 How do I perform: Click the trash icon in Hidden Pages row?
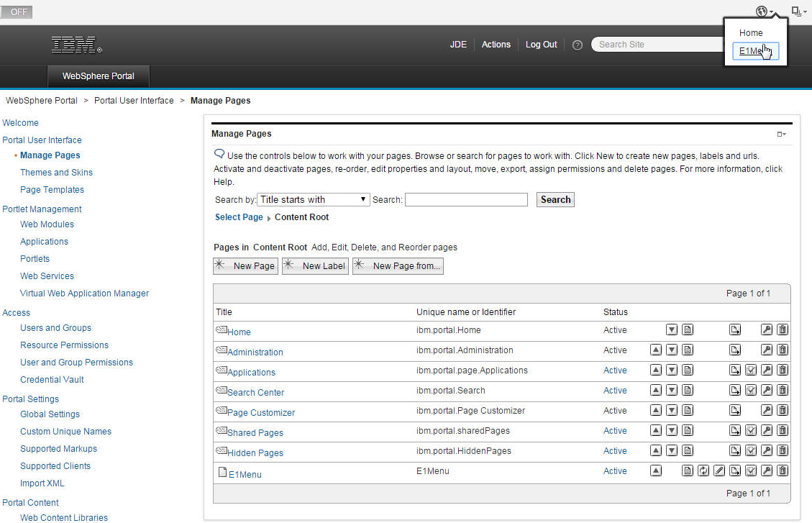click(x=783, y=450)
